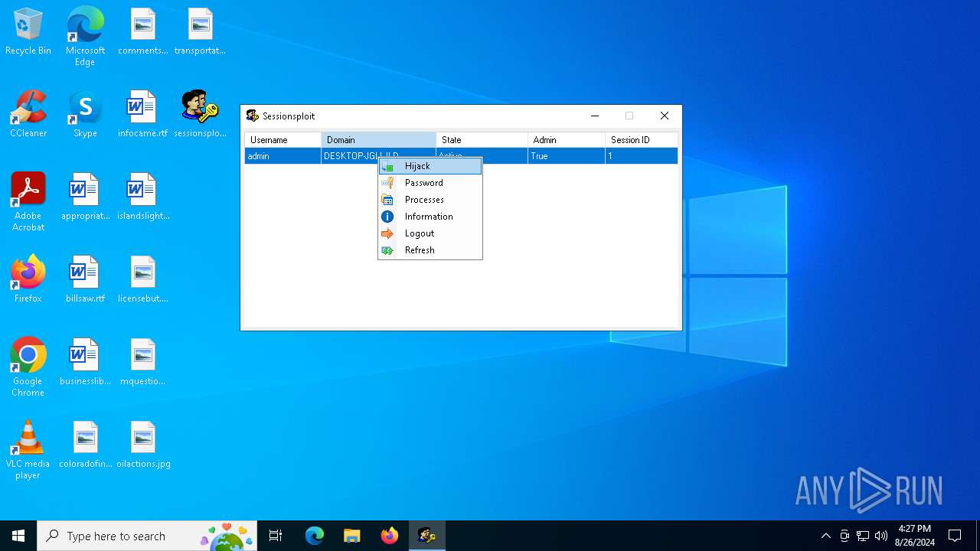Sort by the Session ID column header
Image resolution: width=980 pixels, height=551 pixels.
coord(641,140)
